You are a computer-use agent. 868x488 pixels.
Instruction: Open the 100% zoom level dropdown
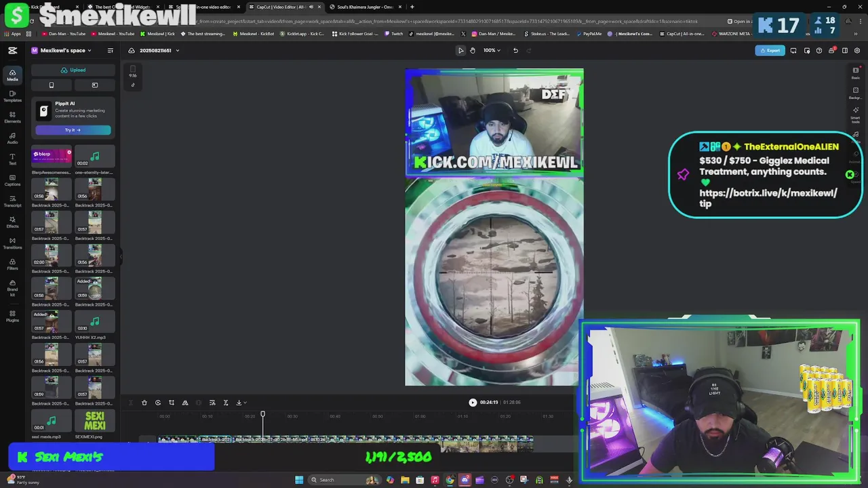coord(492,50)
